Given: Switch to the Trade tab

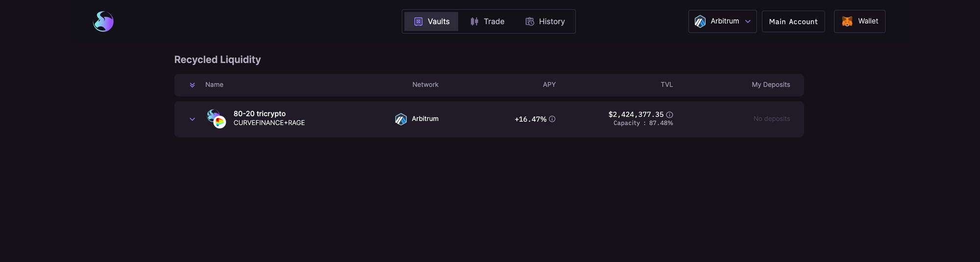Looking at the screenshot, I should click(x=488, y=22).
